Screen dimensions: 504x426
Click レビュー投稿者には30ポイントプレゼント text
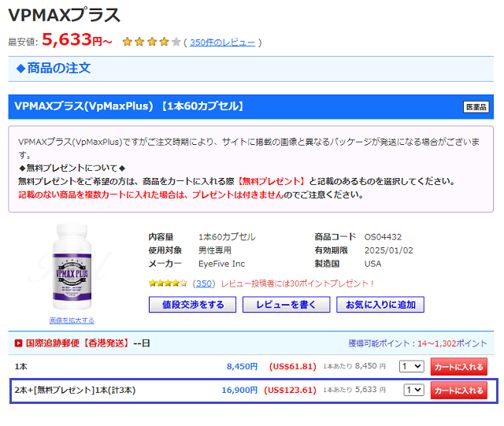298,283
